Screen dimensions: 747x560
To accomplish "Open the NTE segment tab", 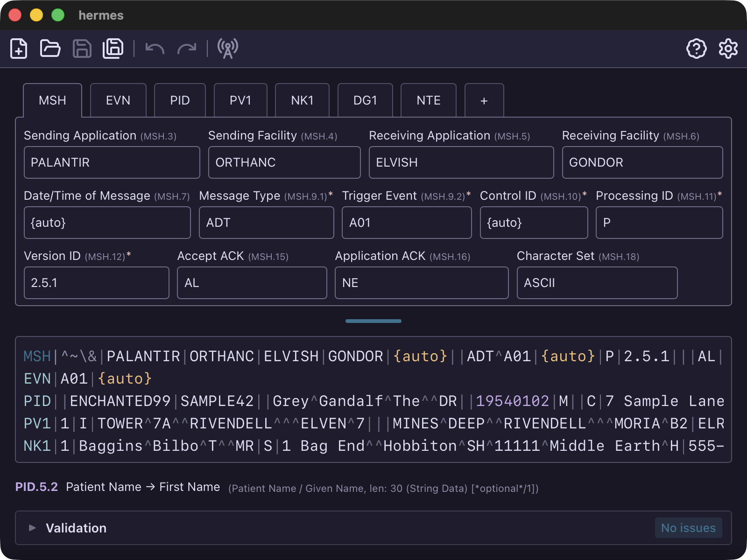I will tap(428, 100).
